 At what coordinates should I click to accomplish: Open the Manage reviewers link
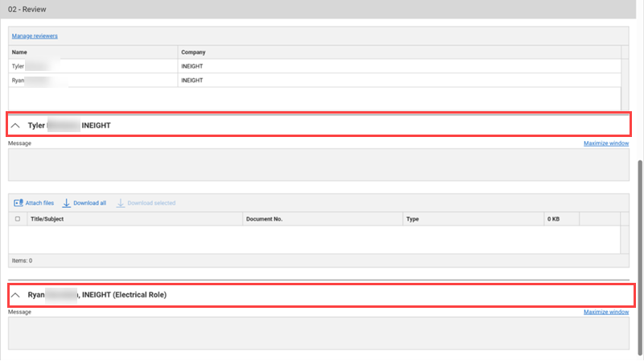(x=35, y=36)
